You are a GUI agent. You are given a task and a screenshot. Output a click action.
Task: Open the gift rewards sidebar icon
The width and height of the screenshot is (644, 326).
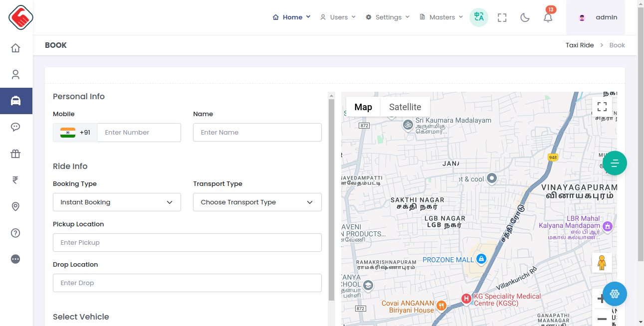click(15, 154)
